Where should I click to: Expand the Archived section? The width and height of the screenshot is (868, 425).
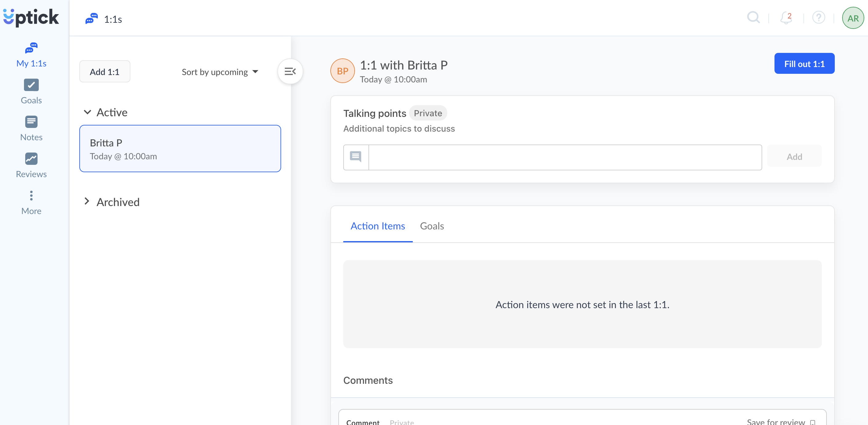87,201
